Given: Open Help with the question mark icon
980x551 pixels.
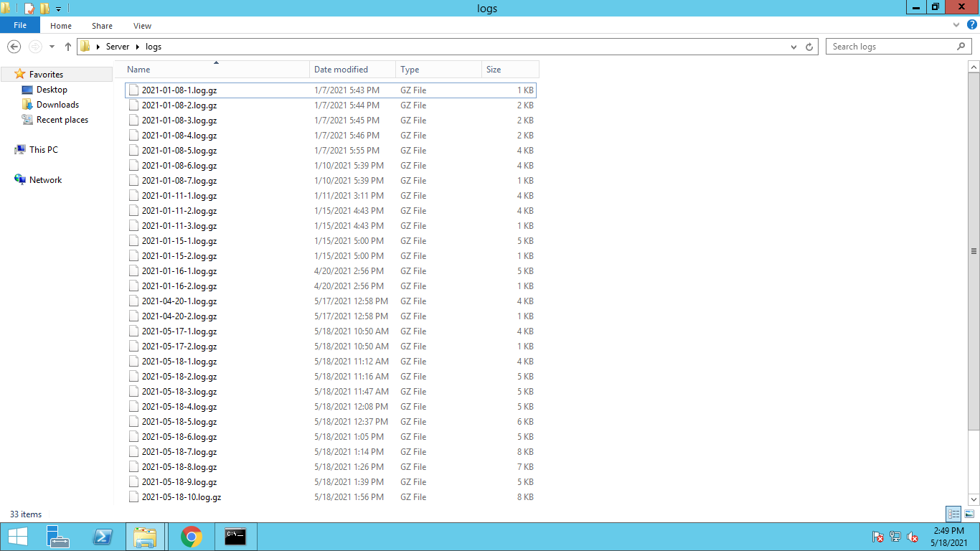Looking at the screenshot, I should pyautogui.click(x=972, y=25).
